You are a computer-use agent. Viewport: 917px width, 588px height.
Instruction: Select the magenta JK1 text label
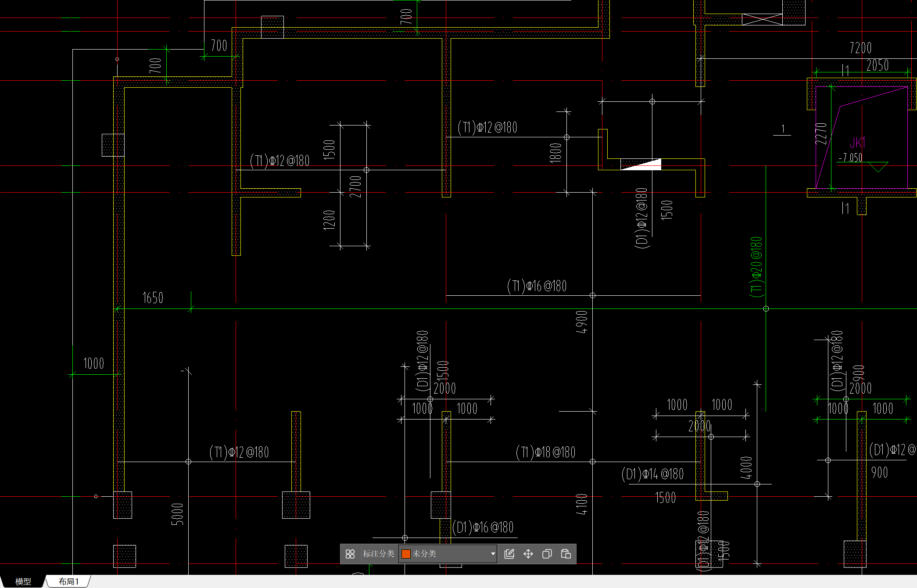coord(856,143)
